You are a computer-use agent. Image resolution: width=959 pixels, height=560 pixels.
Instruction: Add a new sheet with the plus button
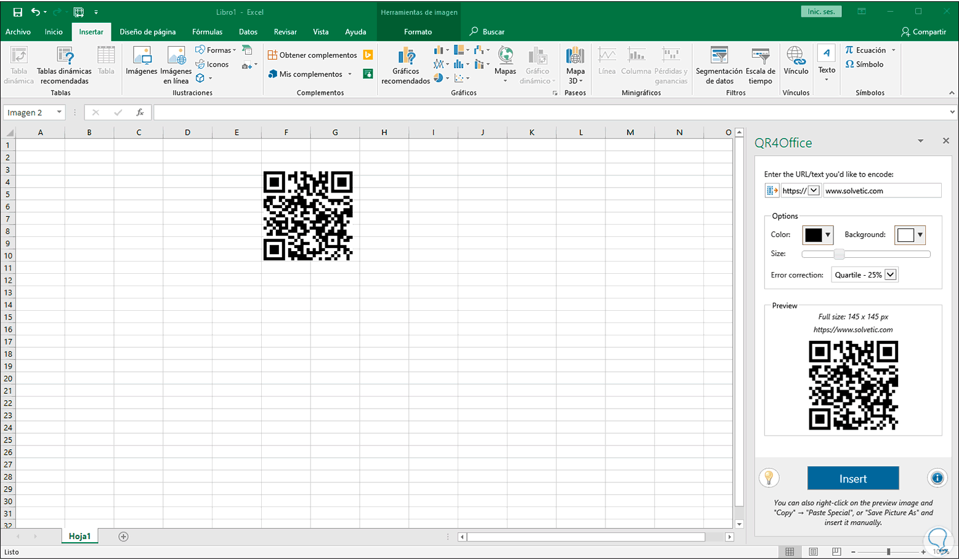(x=123, y=537)
